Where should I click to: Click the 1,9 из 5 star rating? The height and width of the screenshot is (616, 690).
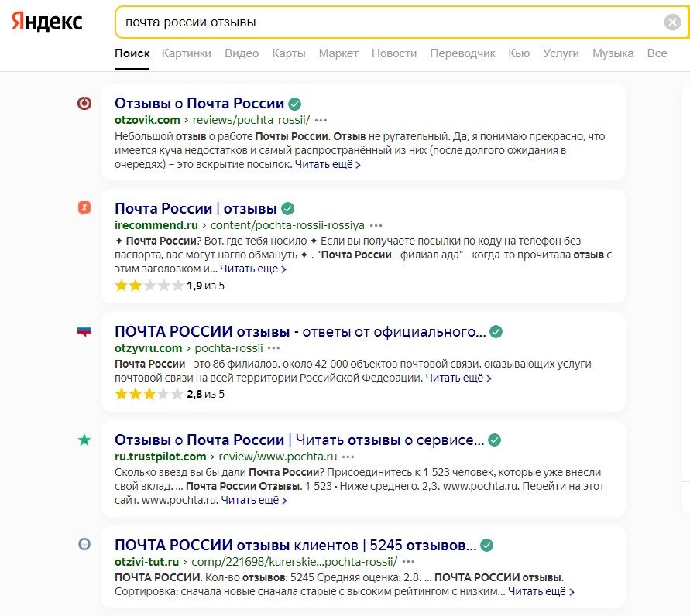click(170, 286)
